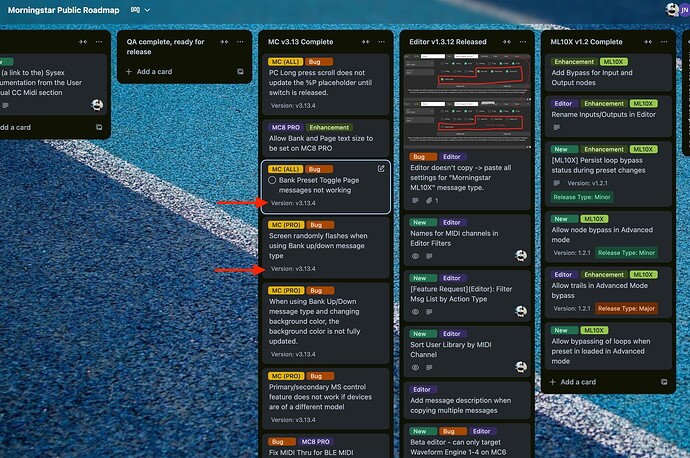The width and height of the screenshot is (690, 458).
Task: Click the ML10X v1.2 Complete list title
Action: pyautogui.click(x=587, y=42)
